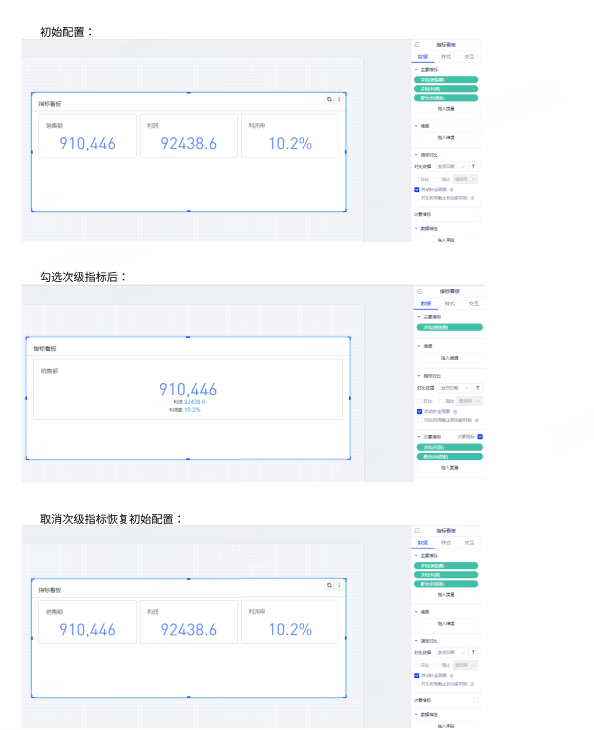Click the filter funnel icon in the 初始配置 panel
This screenshot has width=594, height=730.
pyautogui.click(x=473, y=166)
